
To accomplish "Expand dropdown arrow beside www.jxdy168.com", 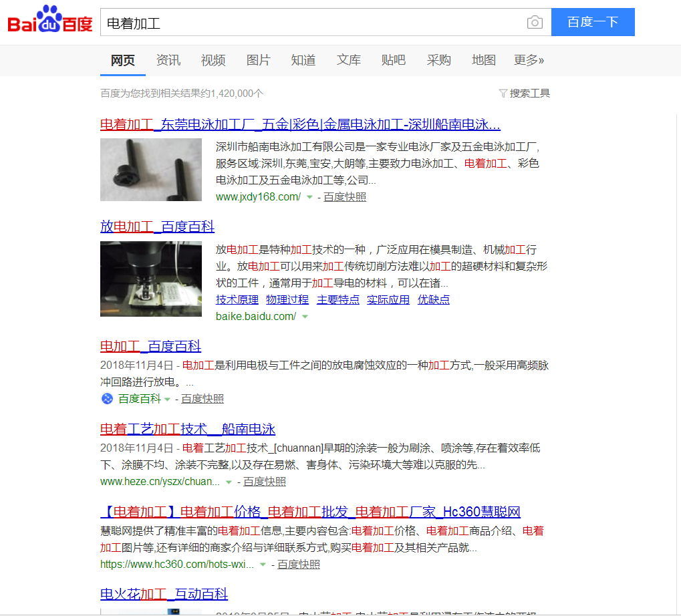I will click(x=309, y=197).
